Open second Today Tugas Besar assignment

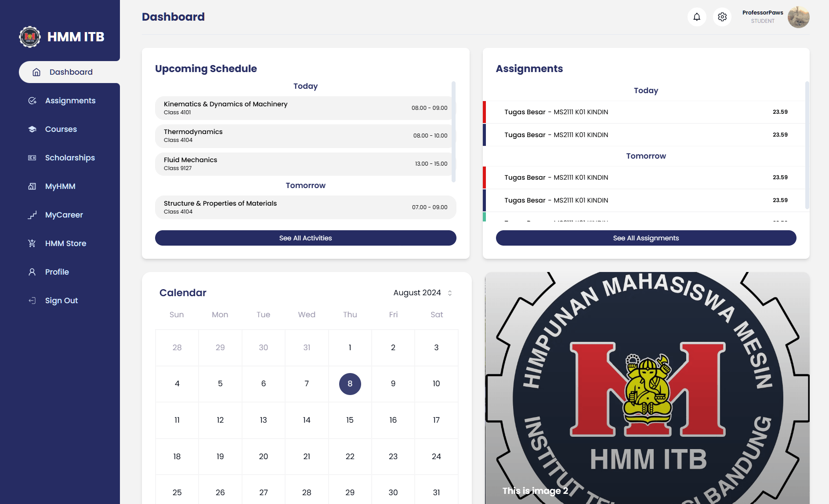[644, 135]
